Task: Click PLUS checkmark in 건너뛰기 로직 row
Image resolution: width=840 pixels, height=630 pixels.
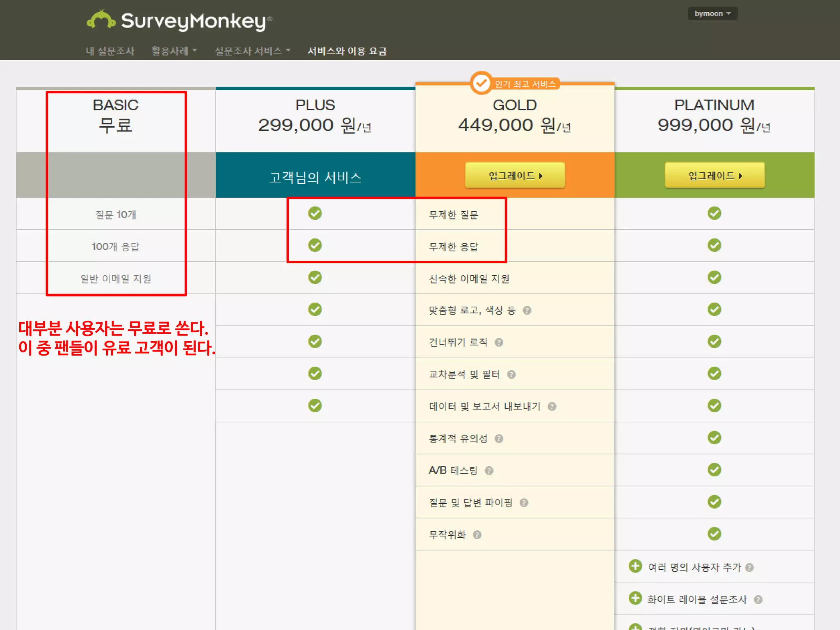Action: tap(315, 341)
